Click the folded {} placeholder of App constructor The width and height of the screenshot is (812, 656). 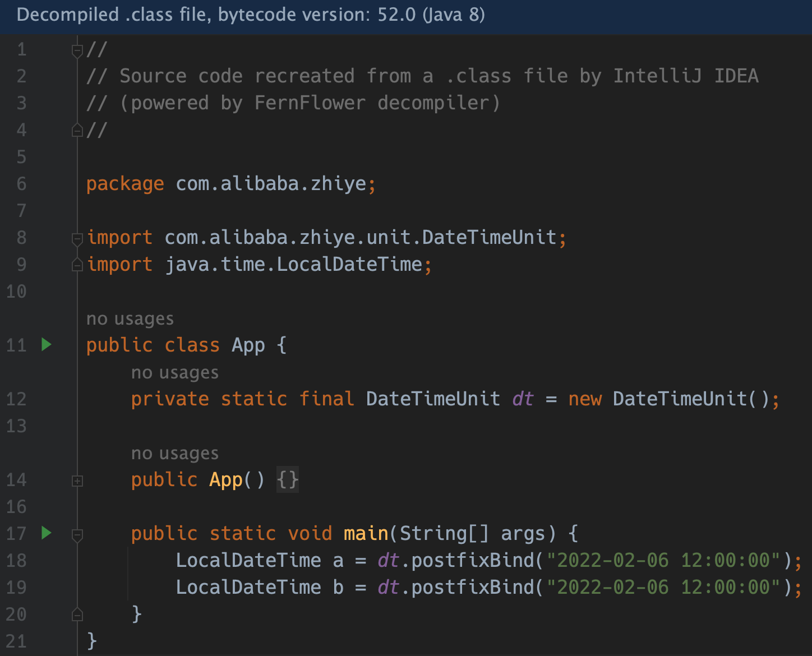click(288, 480)
